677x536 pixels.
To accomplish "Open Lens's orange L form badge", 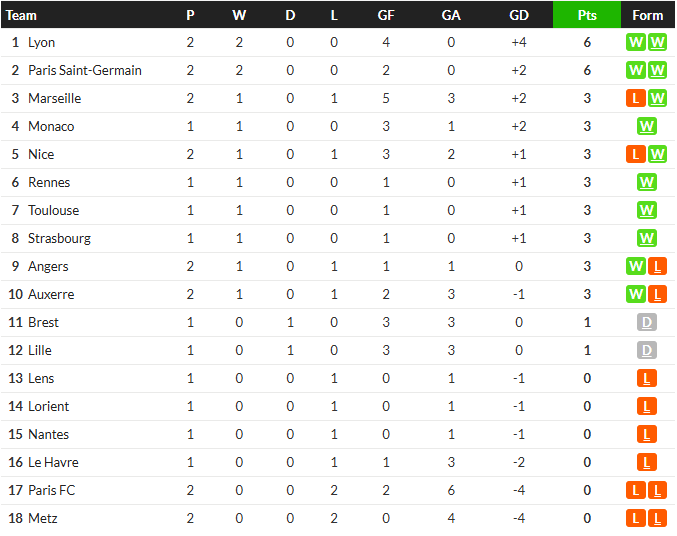I will click(x=646, y=378).
